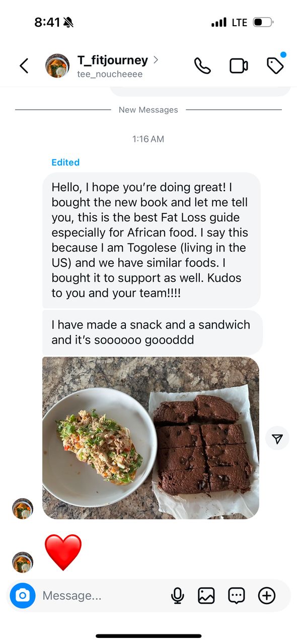Open the New Messages divider section
This screenshot has height=644, width=297.
click(148, 110)
